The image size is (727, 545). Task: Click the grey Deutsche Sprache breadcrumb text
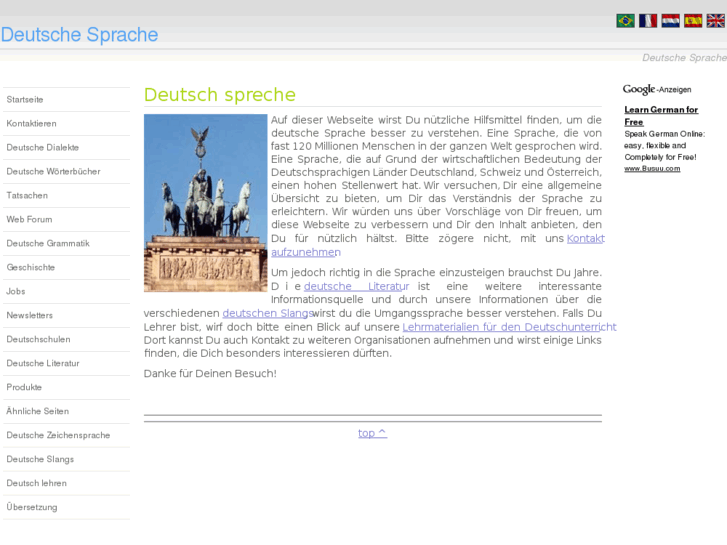(x=684, y=58)
